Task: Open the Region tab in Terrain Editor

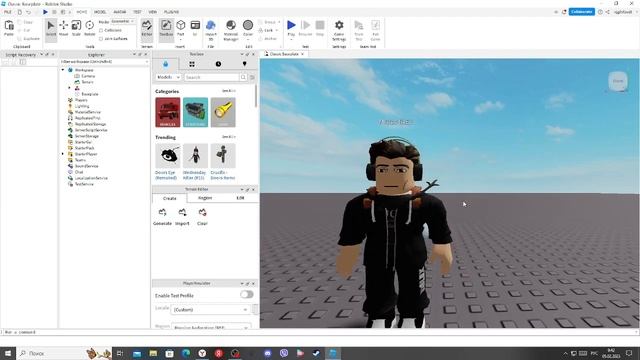Action: [x=205, y=198]
